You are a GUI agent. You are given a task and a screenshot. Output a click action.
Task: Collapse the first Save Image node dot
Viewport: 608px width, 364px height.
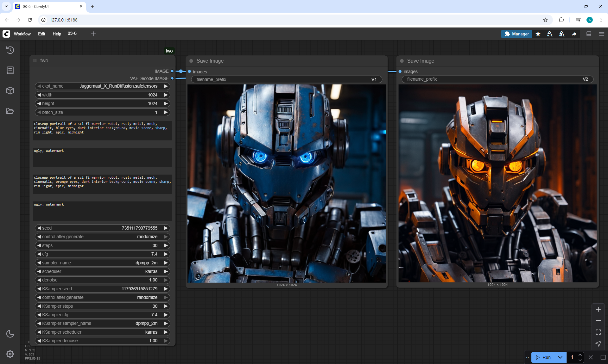191,61
